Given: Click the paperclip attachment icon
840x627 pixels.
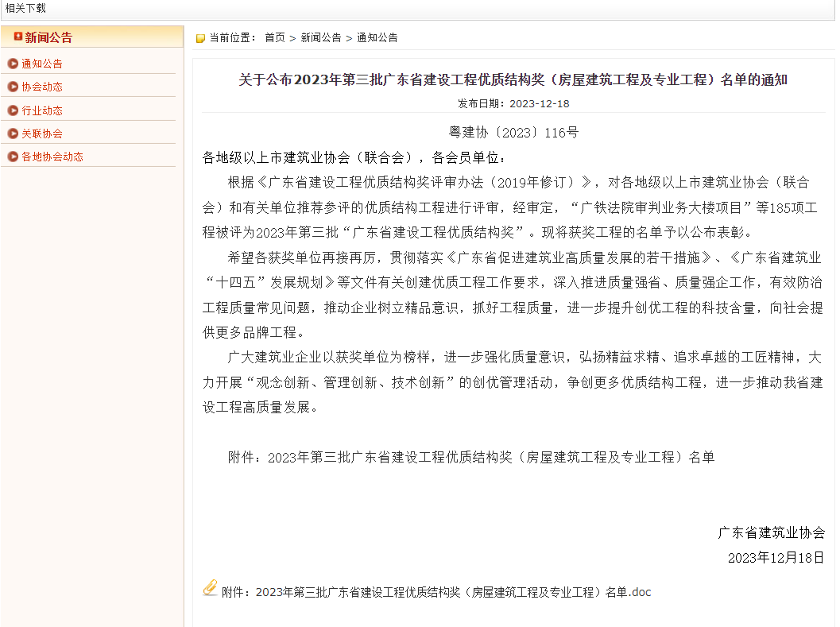Looking at the screenshot, I should point(210,588).
